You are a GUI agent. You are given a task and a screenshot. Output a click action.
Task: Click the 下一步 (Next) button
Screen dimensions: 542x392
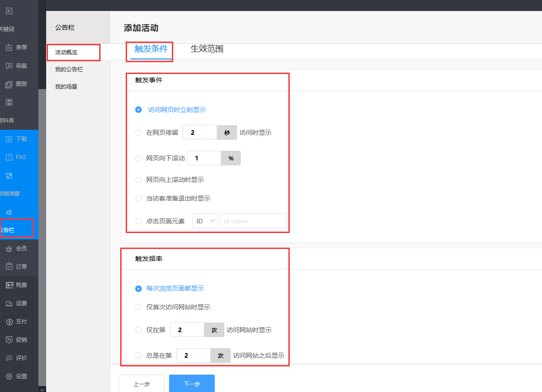(191, 384)
